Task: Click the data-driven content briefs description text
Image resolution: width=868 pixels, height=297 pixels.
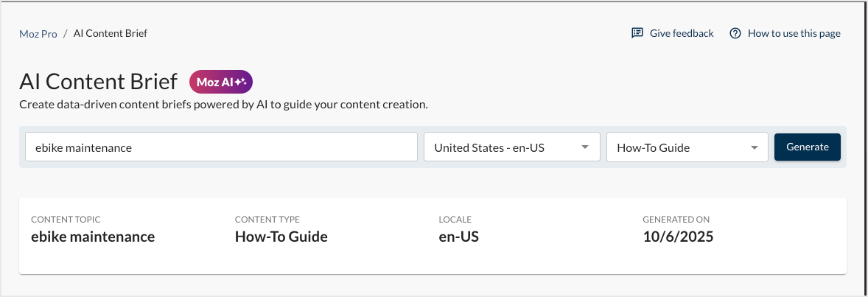Action: point(223,105)
